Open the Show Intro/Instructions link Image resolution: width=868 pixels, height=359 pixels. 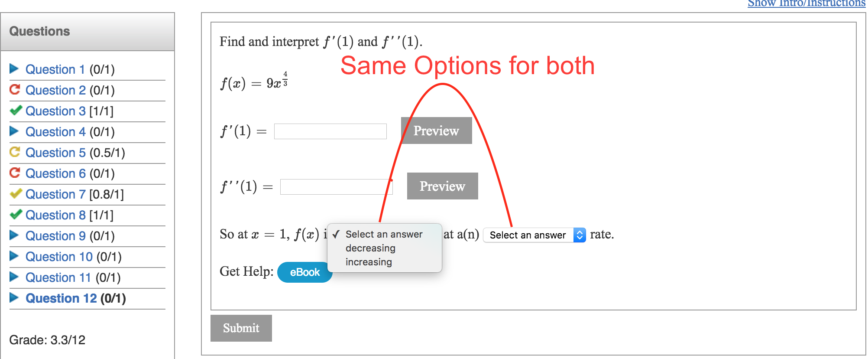(806, 3)
